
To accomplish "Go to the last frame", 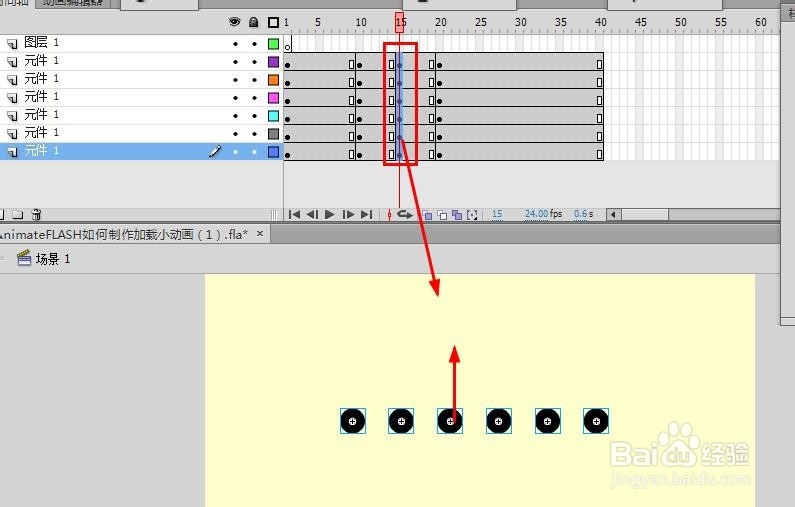I will (367, 214).
